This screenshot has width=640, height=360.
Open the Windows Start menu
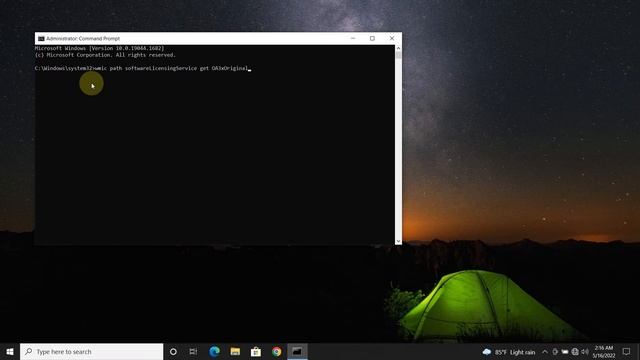[x=10, y=351]
